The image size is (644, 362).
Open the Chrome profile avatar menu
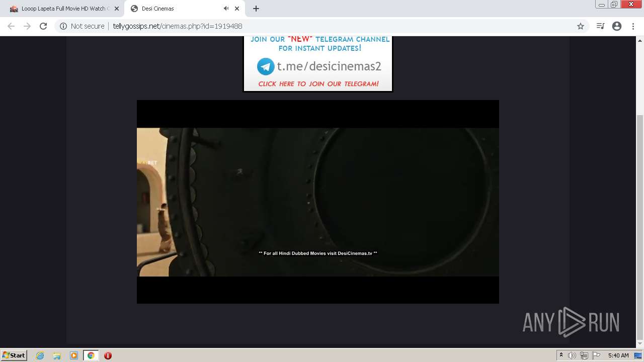pos(617,26)
